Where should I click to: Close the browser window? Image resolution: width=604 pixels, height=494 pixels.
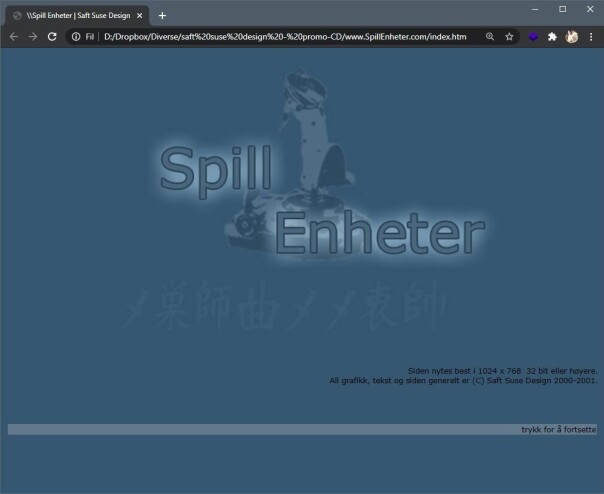click(590, 9)
